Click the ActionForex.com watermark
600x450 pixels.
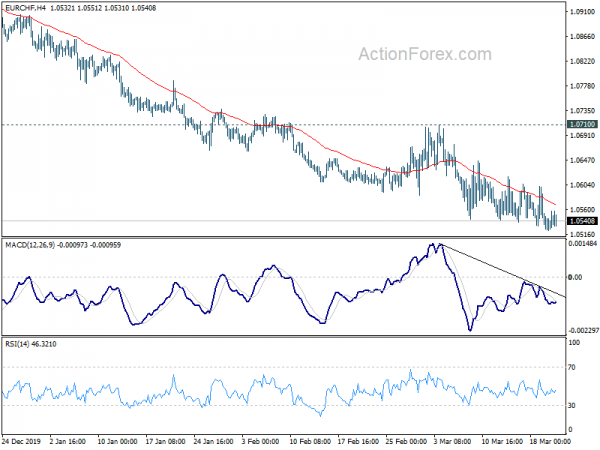[x=425, y=54]
